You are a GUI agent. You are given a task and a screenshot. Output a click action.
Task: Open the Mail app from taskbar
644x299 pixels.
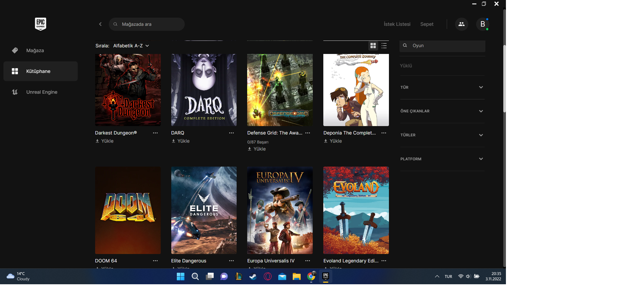tap(282, 277)
